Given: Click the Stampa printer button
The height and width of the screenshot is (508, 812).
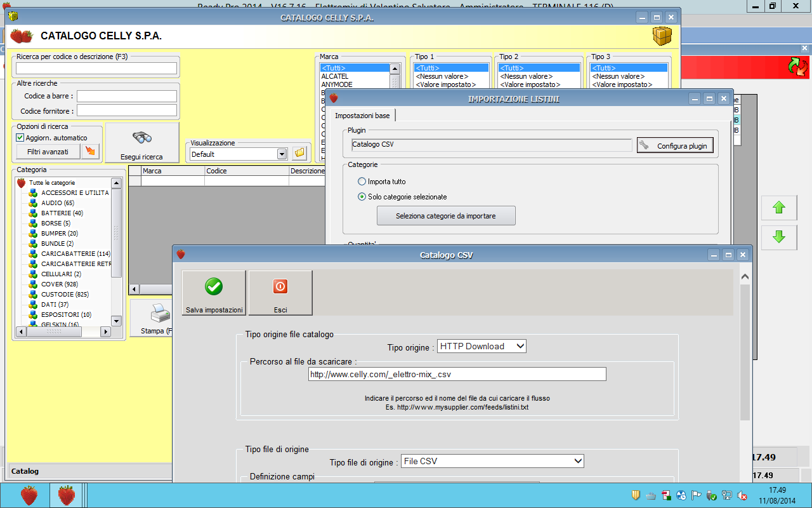Looking at the screenshot, I should click(x=152, y=317).
